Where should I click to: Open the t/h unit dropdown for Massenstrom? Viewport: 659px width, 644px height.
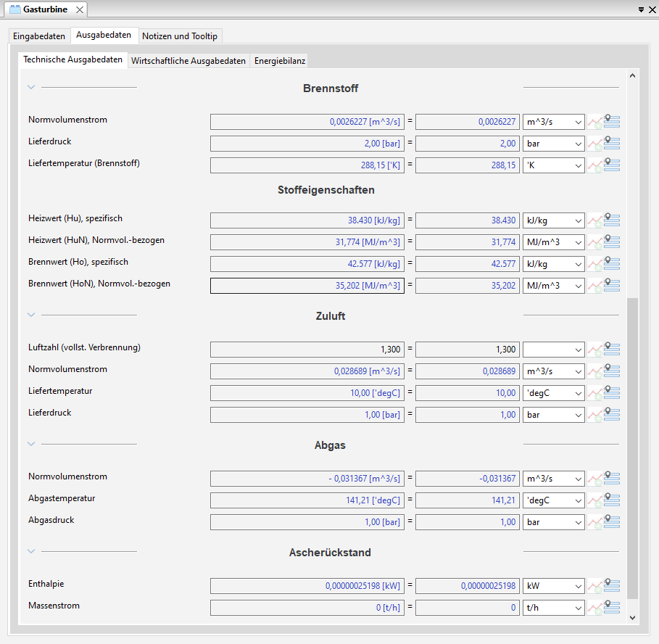(x=553, y=608)
